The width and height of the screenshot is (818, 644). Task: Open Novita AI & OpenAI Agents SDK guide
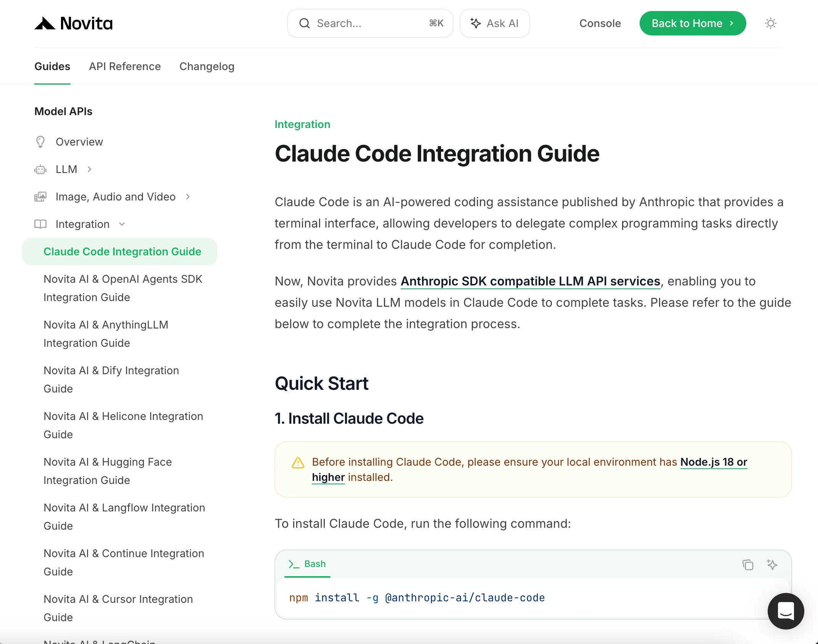click(x=123, y=288)
